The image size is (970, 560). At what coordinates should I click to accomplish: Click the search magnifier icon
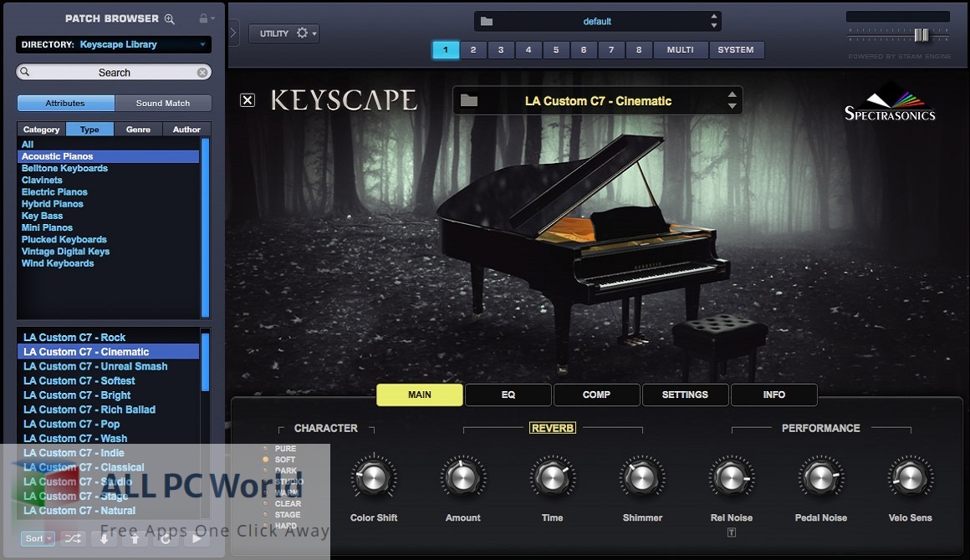tap(25, 72)
